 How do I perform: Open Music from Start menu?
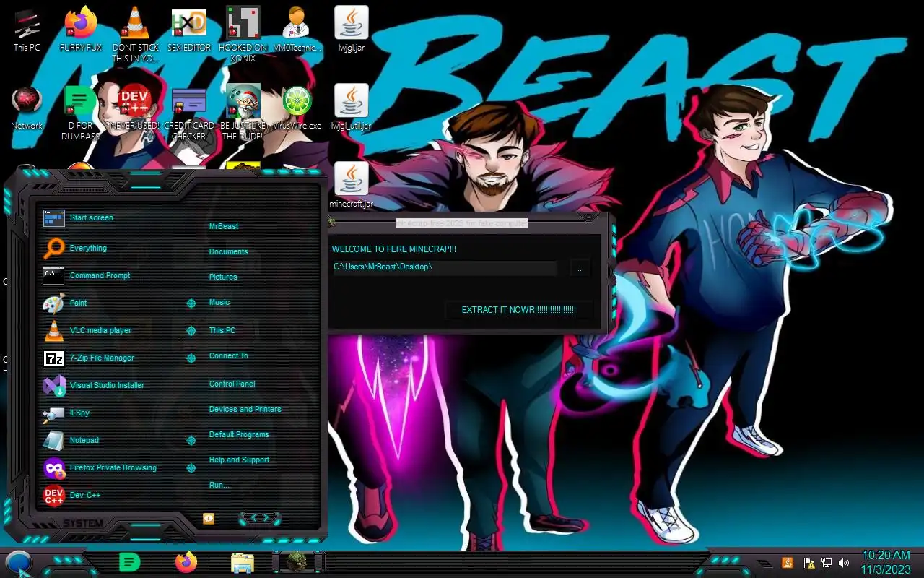pyautogui.click(x=219, y=303)
